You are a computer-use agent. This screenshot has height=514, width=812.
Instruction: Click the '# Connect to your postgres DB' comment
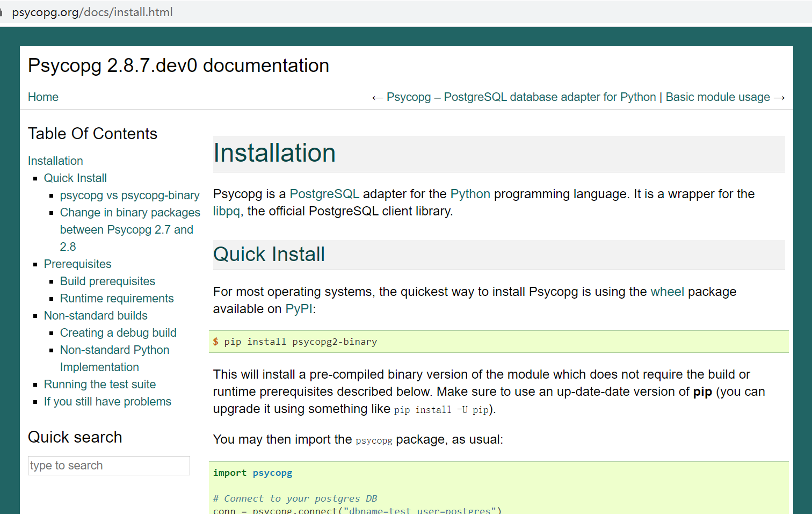point(295,498)
